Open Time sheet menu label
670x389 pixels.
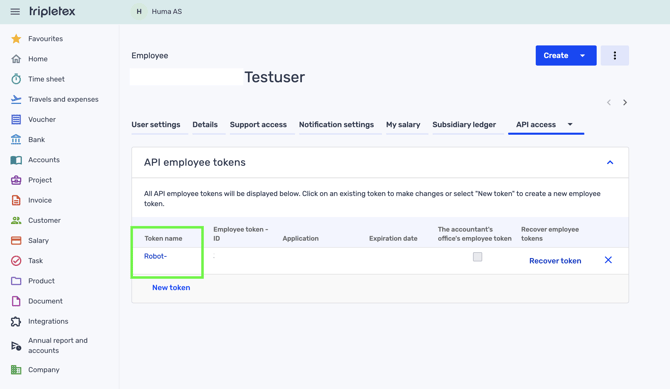[46, 79]
